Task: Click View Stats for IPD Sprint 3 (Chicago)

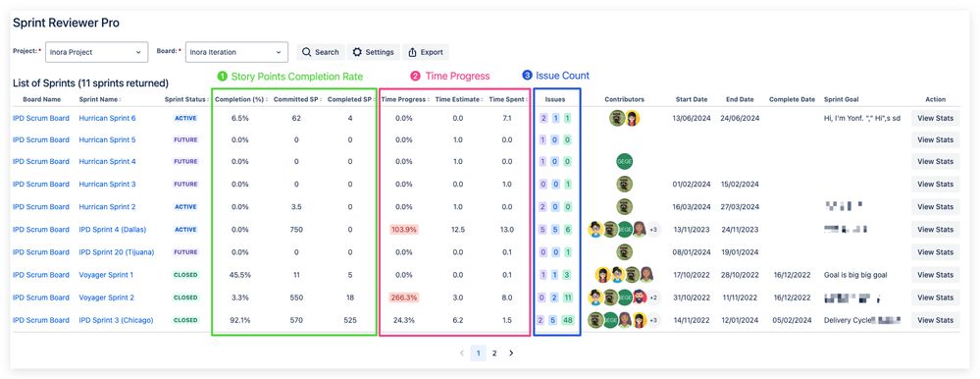Action: [x=935, y=320]
